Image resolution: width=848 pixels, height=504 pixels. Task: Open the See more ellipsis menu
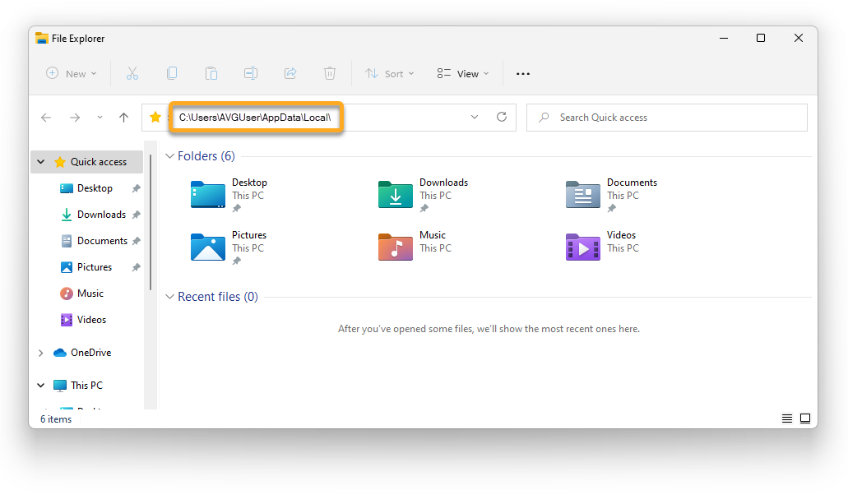click(523, 73)
